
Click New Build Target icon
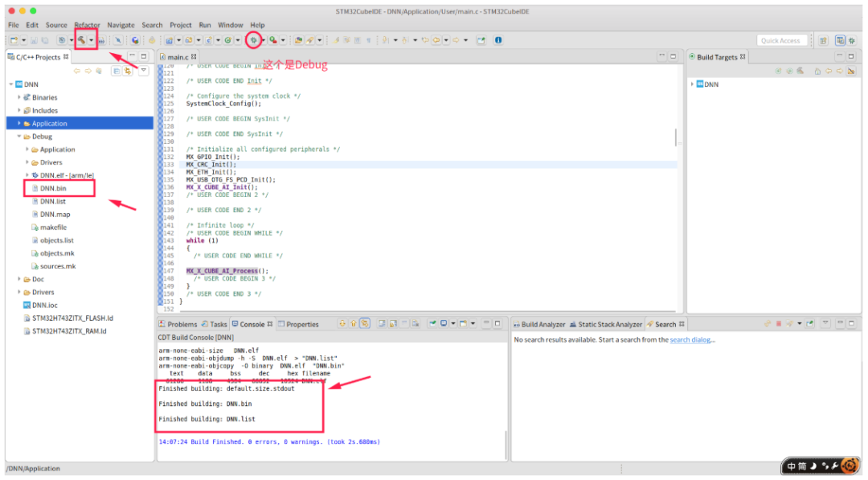[x=779, y=71]
